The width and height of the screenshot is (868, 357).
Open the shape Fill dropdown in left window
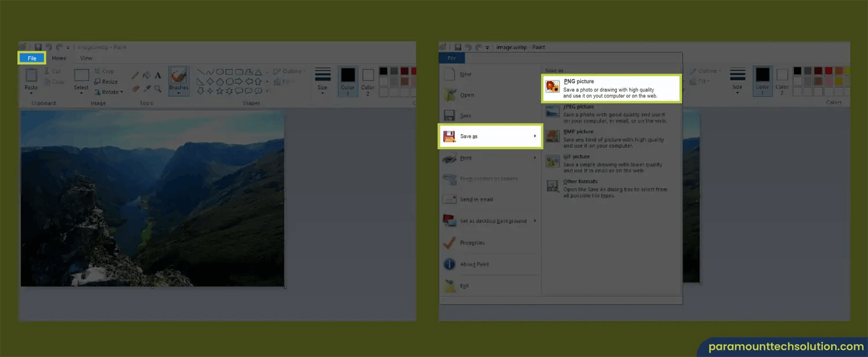(284, 82)
